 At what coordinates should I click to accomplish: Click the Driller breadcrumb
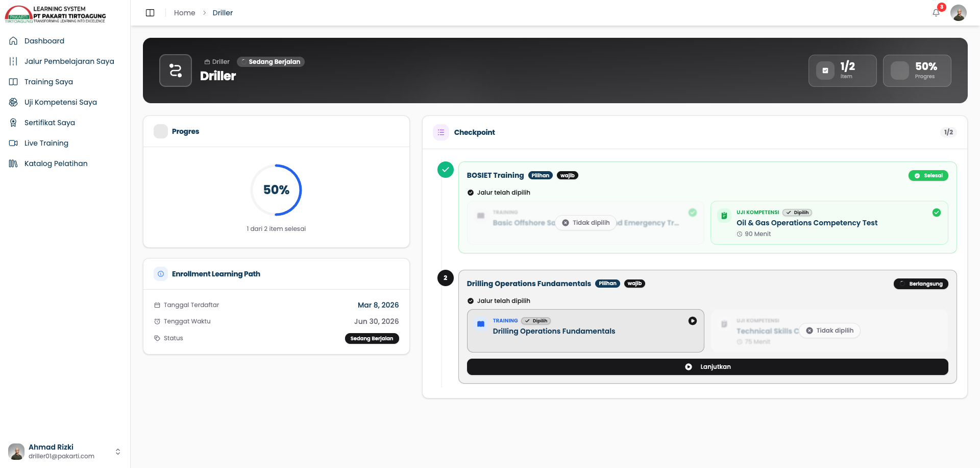pos(223,13)
